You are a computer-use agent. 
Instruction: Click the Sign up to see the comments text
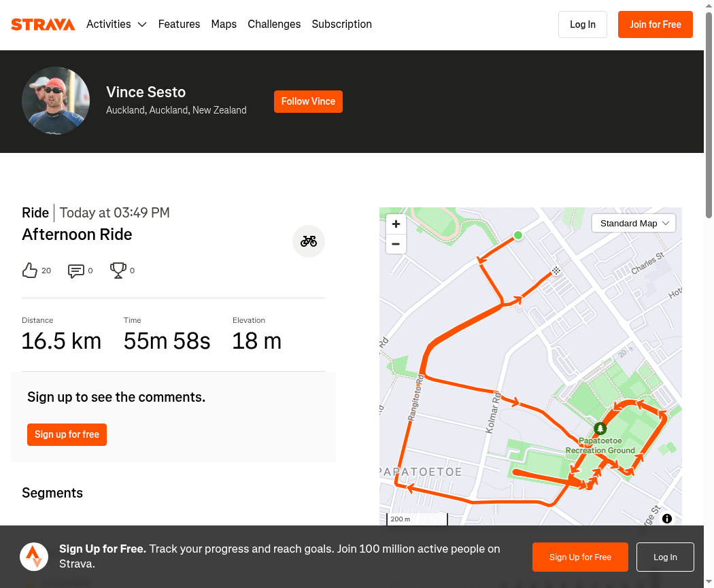116,397
